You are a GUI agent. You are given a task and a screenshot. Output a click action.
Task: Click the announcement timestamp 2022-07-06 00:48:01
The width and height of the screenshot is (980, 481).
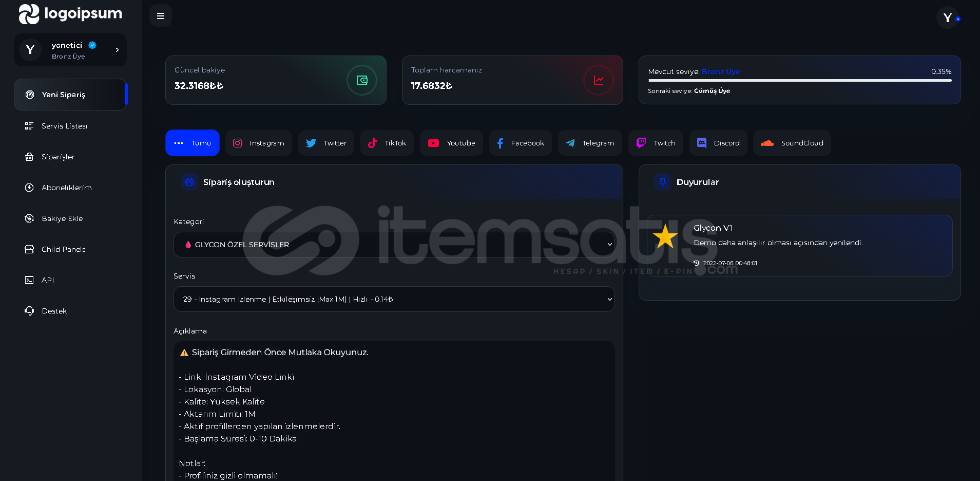730,263
